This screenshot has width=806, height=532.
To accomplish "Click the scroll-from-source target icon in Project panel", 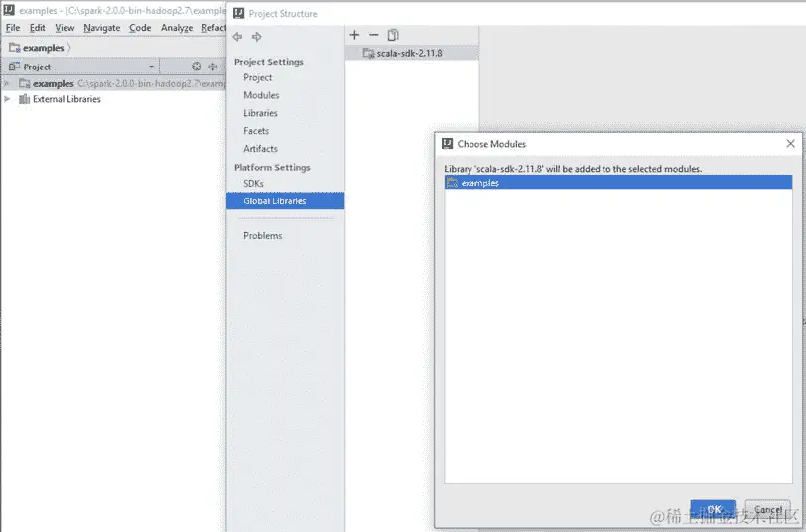I will pos(197,66).
